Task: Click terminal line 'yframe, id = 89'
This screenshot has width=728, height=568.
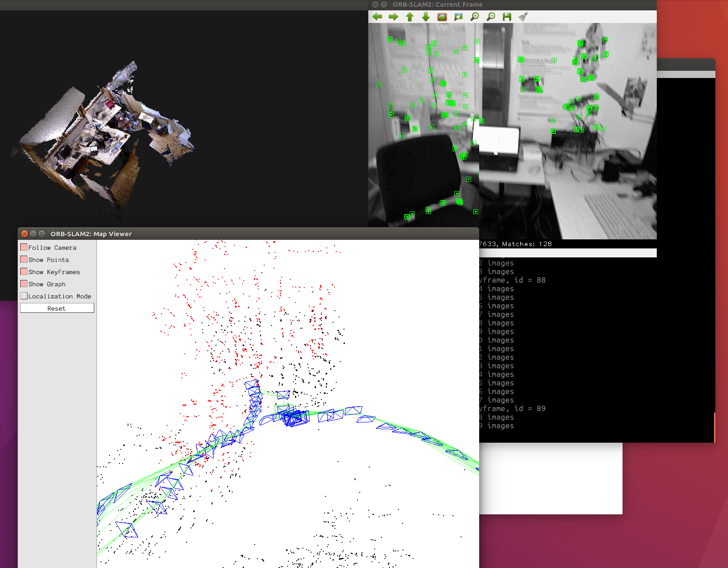Action: [512, 408]
